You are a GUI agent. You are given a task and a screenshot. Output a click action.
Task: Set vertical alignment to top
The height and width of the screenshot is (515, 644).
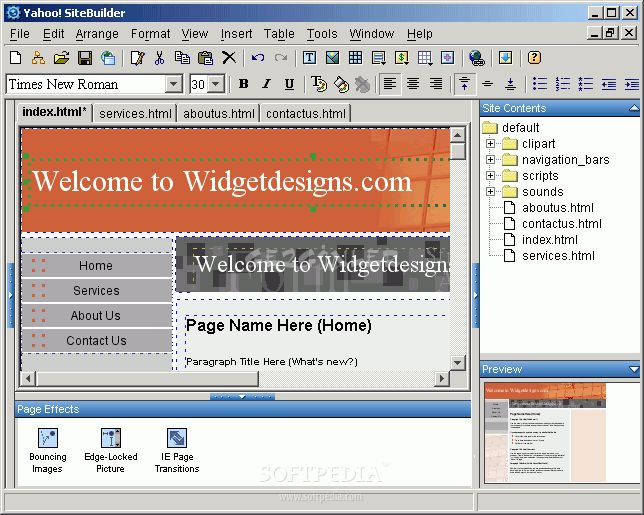[x=465, y=84]
